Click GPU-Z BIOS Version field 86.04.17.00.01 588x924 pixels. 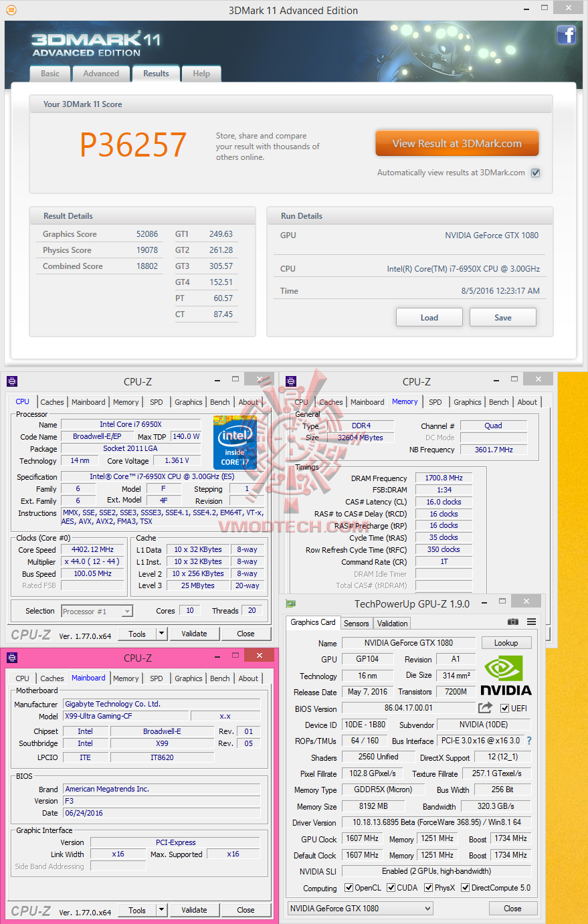(x=409, y=708)
